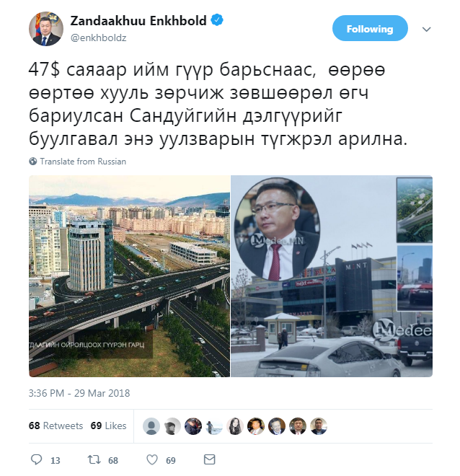Open the woman's liker avatar with dark hair
Screen dimensions: 460x476
(235, 426)
